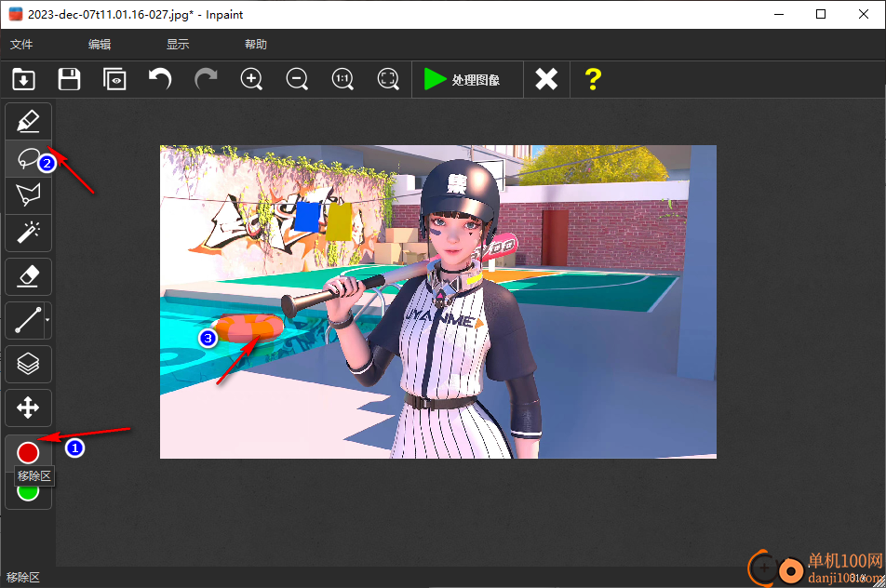The width and height of the screenshot is (886, 588).
Task: Choose the red remove-area marker
Action: coord(28,452)
